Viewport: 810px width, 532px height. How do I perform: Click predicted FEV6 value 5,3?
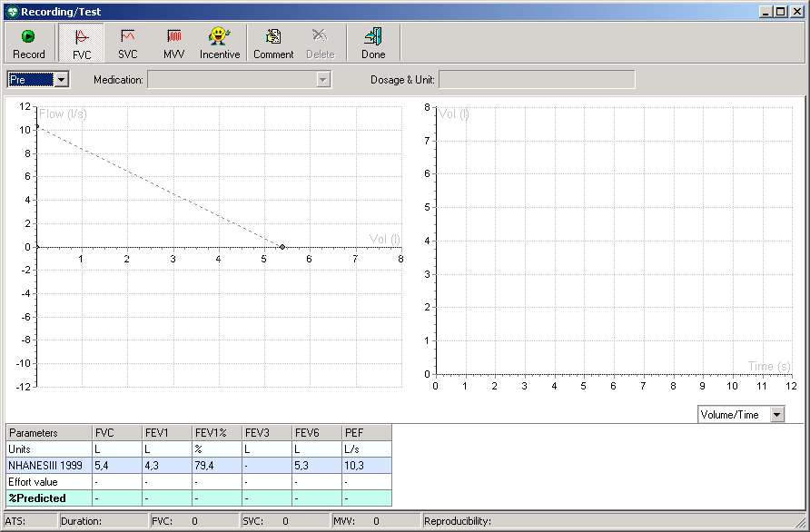pos(317,466)
